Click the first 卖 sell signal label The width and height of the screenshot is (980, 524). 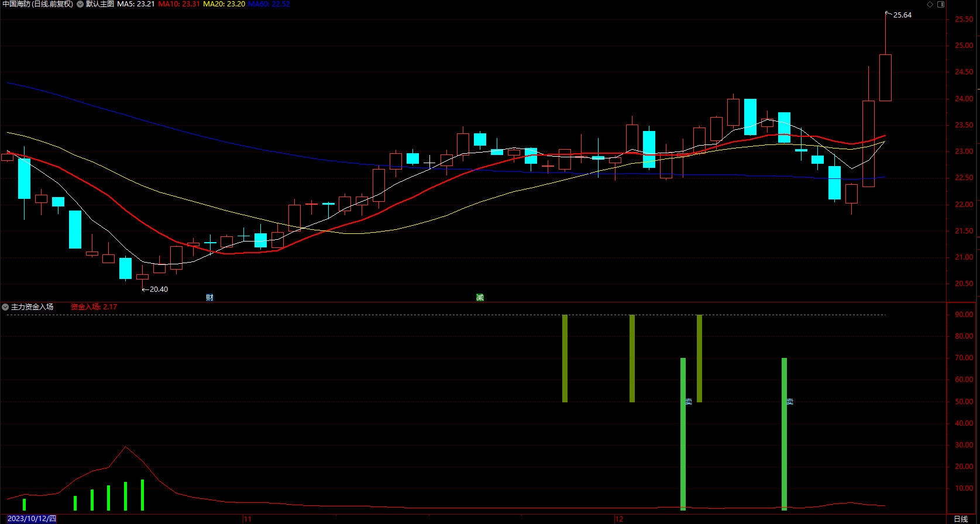[689, 402]
